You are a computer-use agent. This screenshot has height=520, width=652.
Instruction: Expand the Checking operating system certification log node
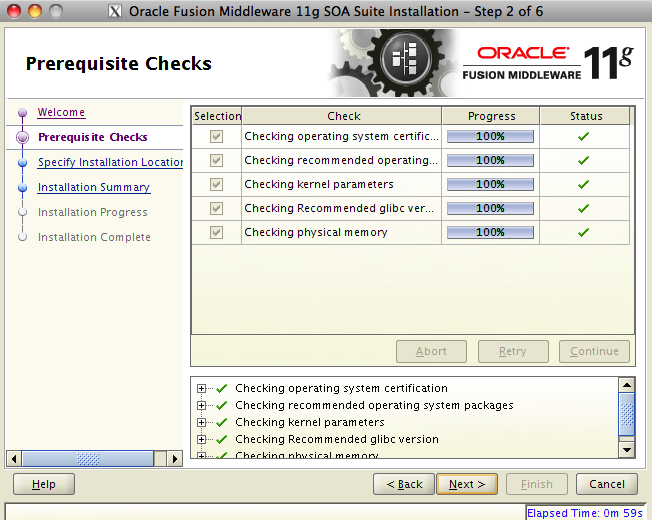[x=202, y=389]
